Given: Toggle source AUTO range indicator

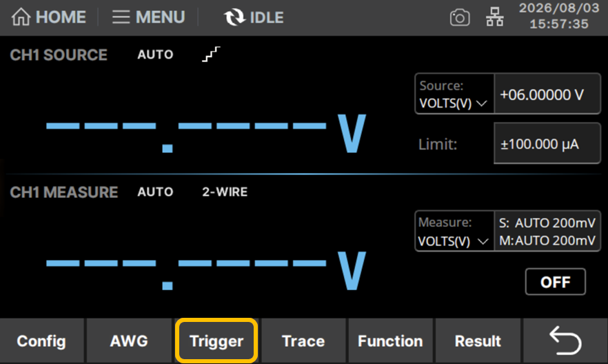Looking at the screenshot, I should point(155,54).
